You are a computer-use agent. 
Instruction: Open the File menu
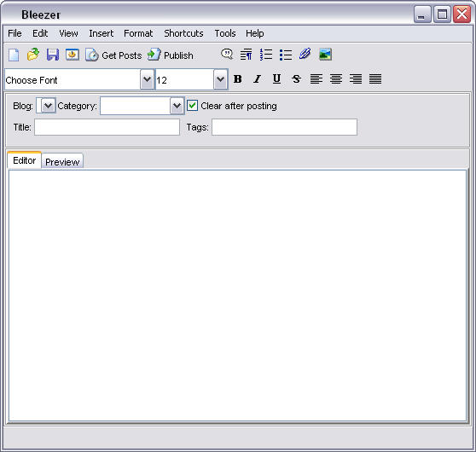coord(15,33)
